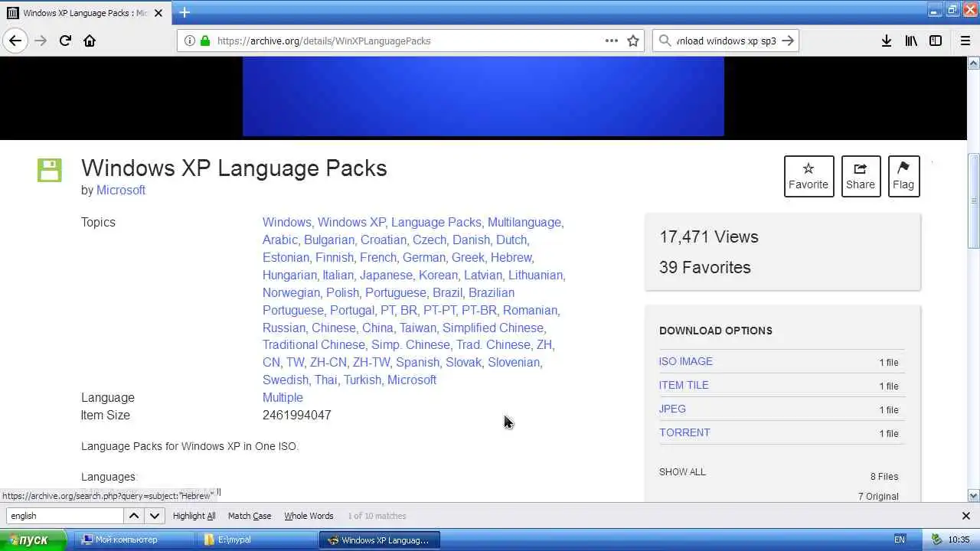Add item to favorites
980x551 pixels.
(808, 176)
